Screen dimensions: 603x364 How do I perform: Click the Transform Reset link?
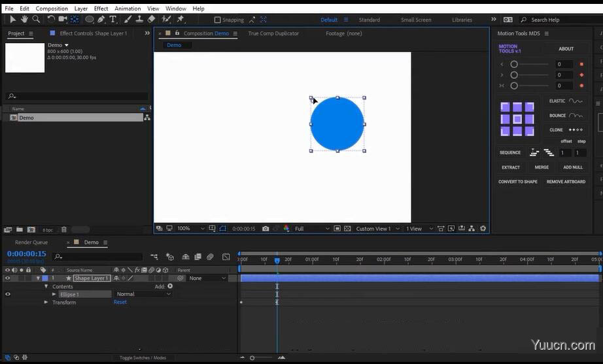point(120,302)
